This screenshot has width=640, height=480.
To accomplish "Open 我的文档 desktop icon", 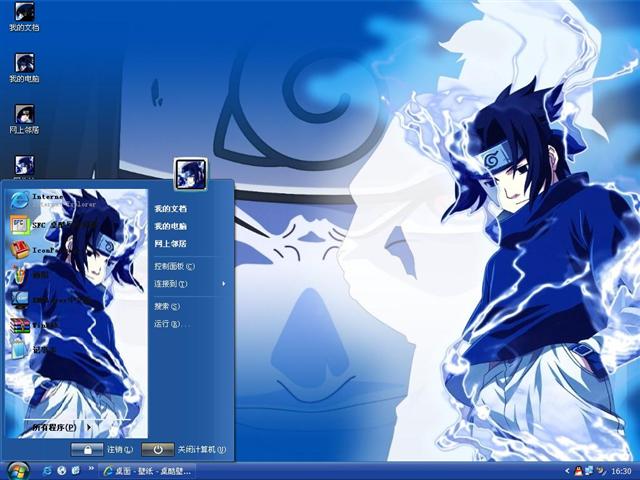I will tap(24, 17).
